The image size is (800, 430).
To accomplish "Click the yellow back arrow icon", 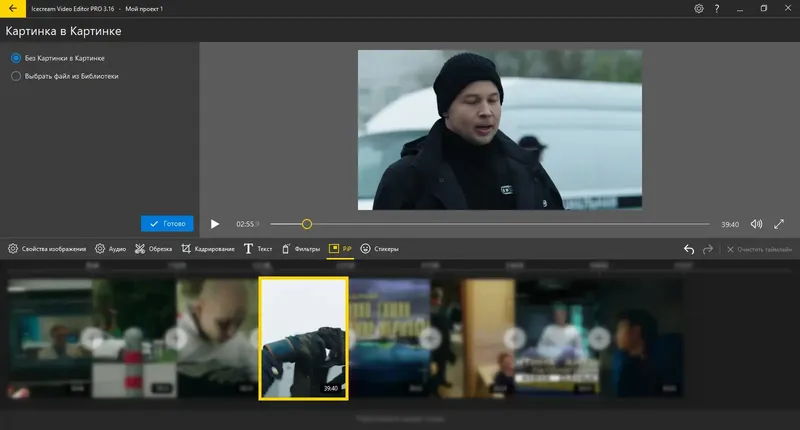I will pos(10,8).
